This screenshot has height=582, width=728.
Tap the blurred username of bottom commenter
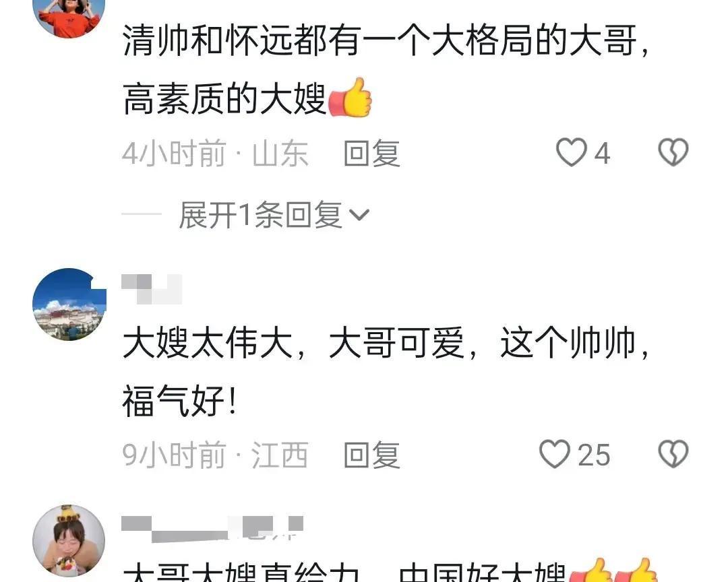(x=212, y=529)
